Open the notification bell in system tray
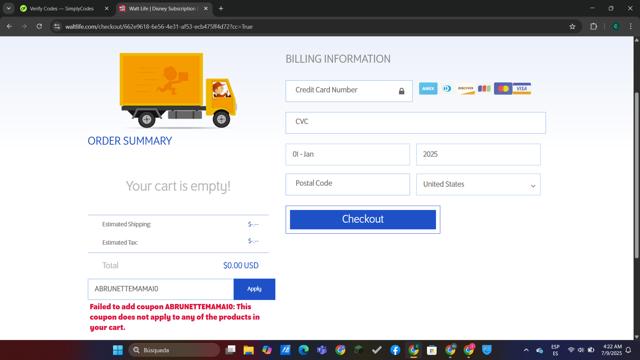The image size is (640, 360). (x=629, y=350)
